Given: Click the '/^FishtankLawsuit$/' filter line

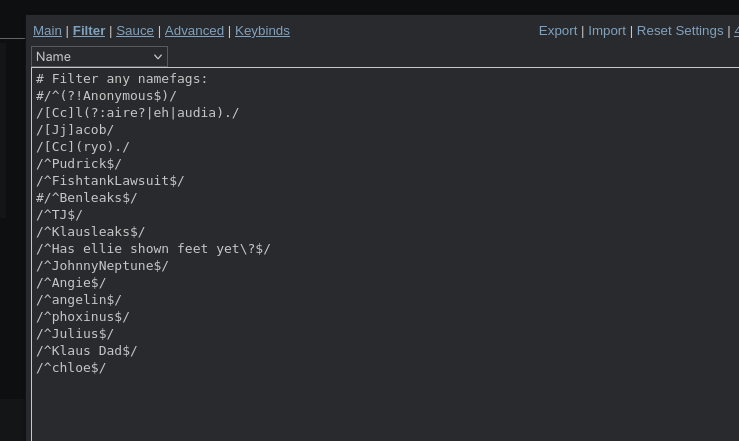Looking at the screenshot, I should (110, 180).
